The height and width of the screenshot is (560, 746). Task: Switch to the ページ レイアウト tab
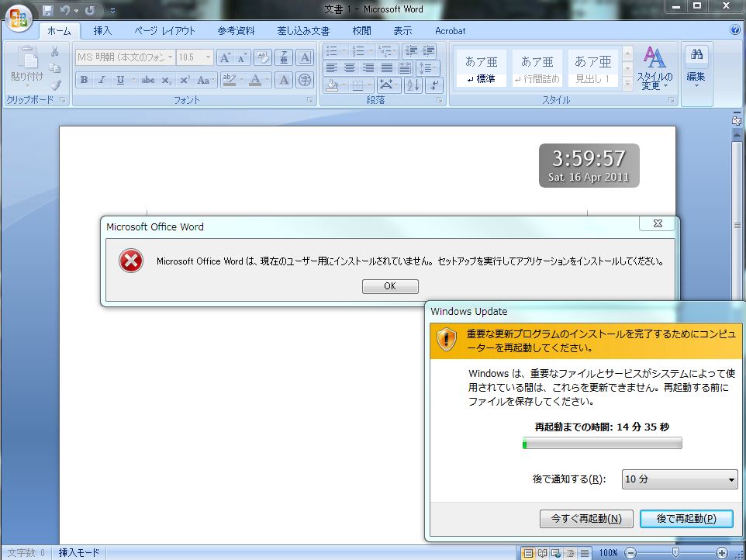pyautogui.click(x=164, y=31)
